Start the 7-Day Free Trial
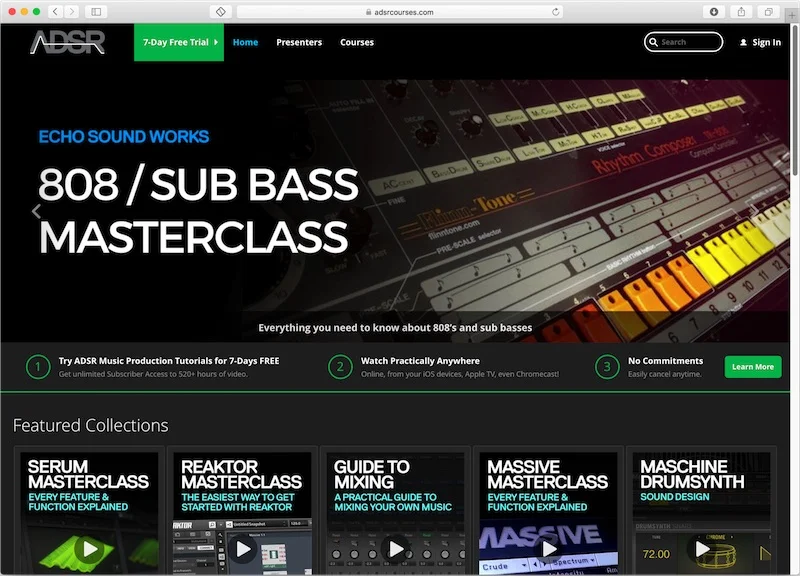Image resolution: width=800 pixels, height=576 pixels. point(179,42)
